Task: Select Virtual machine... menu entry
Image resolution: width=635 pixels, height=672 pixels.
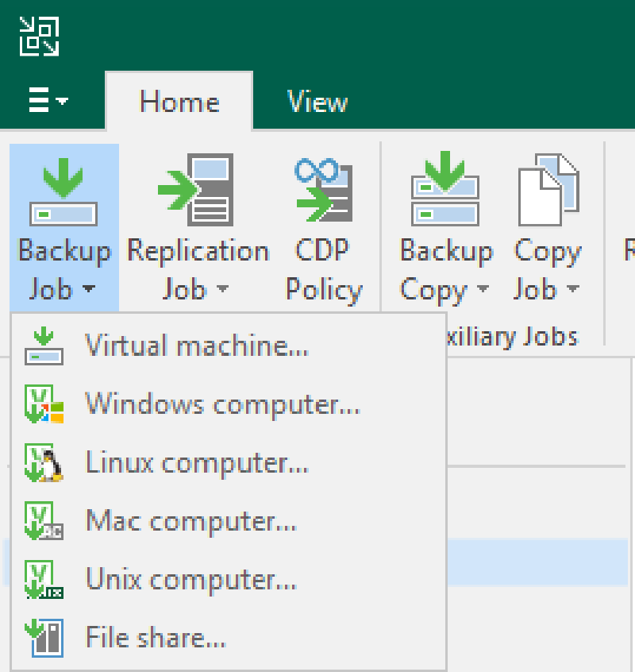Action: [x=229, y=346]
